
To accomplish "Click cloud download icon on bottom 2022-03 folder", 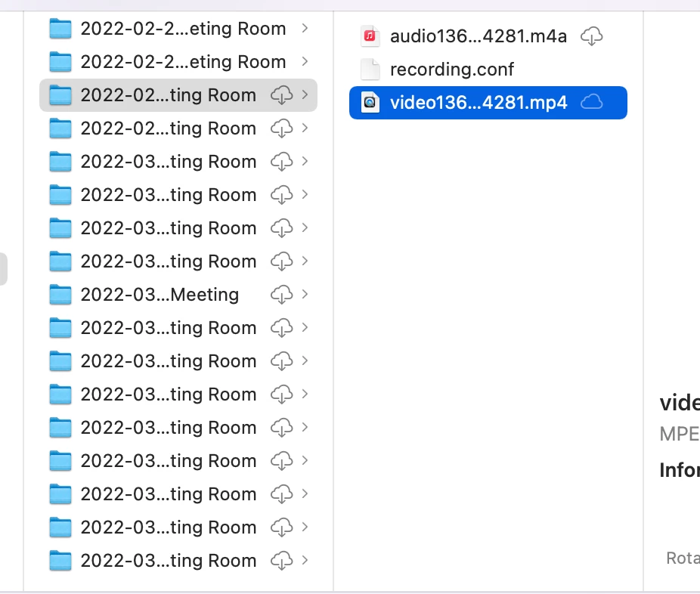I will tap(282, 561).
